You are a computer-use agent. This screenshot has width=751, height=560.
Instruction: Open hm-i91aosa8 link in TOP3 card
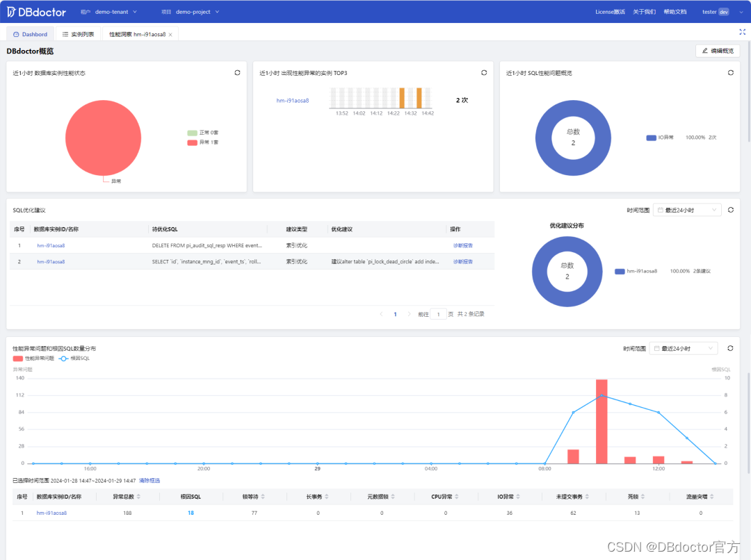coord(293,101)
